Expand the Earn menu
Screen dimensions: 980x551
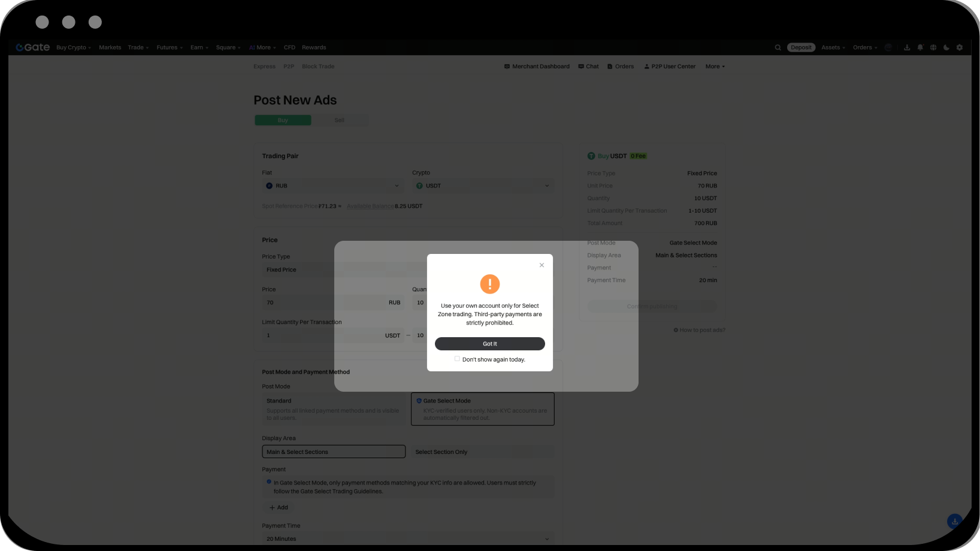[x=199, y=47]
